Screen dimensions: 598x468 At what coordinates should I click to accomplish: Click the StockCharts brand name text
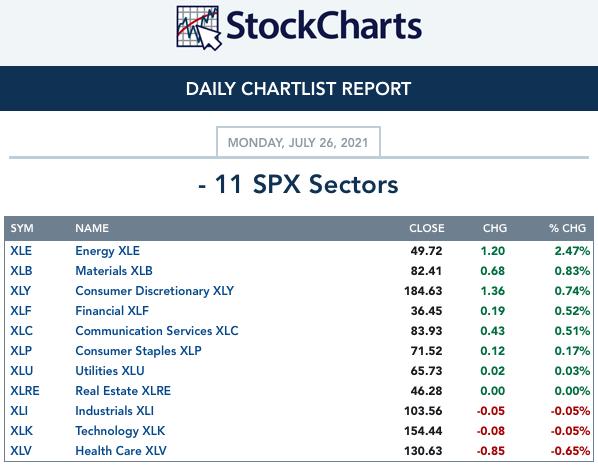coord(324,26)
